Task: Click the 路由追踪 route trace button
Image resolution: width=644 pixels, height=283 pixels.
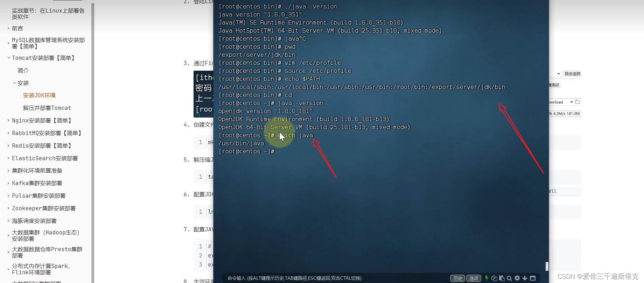Action: click(572, 74)
